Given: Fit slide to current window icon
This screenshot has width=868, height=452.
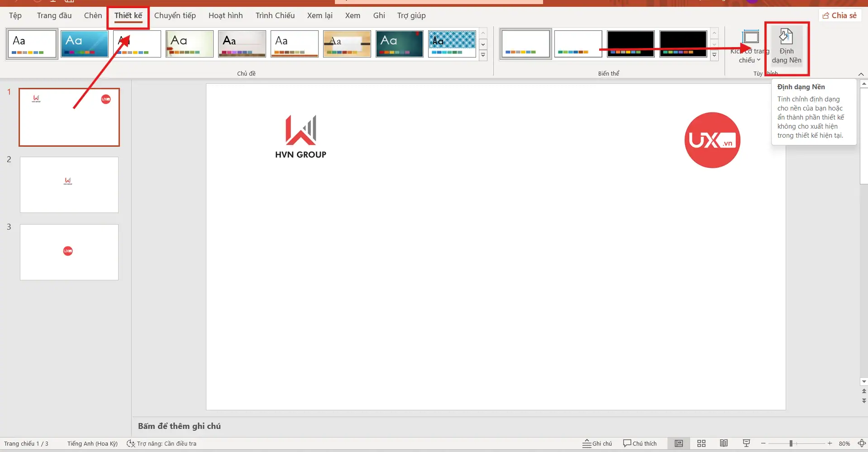Looking at the screenshot, I should (862, 443).
